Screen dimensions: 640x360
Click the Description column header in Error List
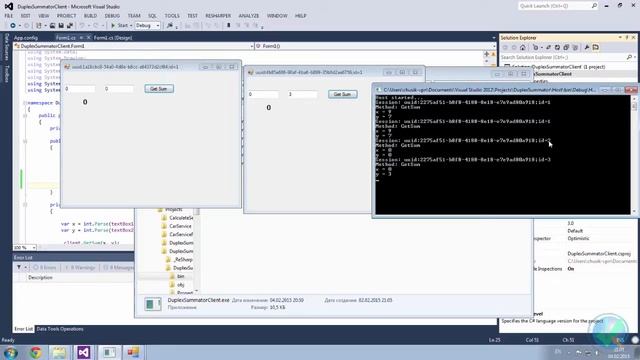40,278
